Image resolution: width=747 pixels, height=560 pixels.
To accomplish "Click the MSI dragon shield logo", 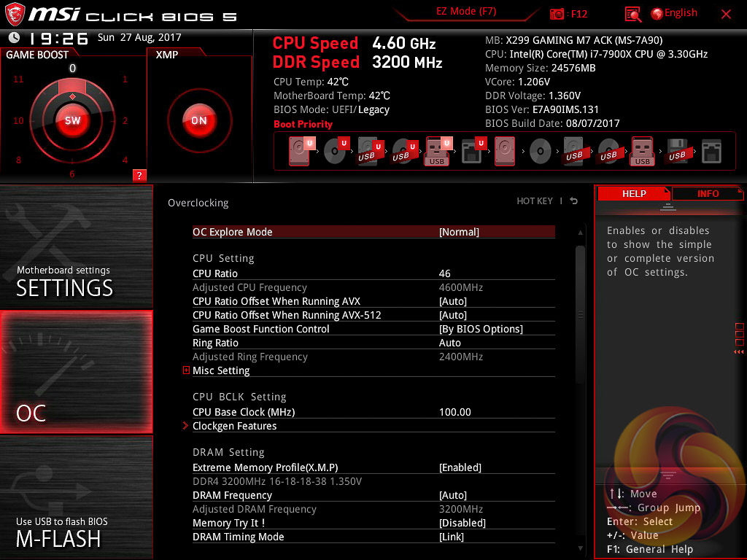I will 15,15.
